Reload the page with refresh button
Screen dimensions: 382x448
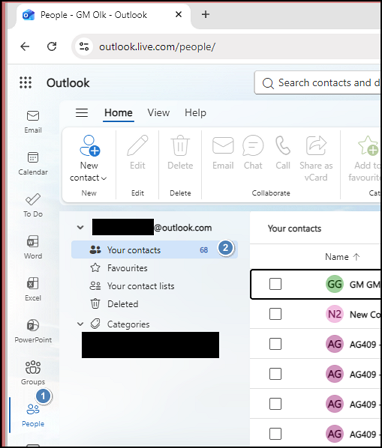52,47
